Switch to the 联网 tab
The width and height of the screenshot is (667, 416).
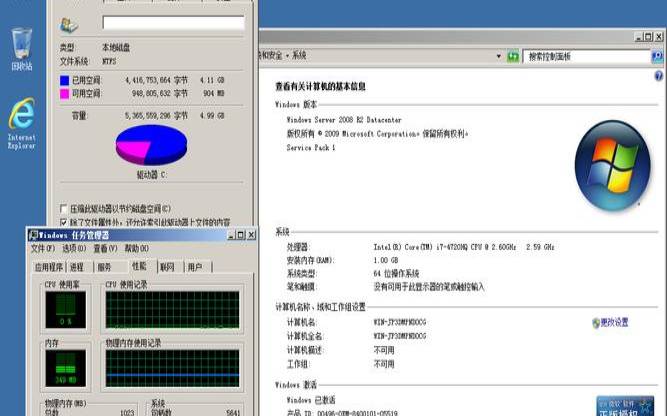[x=168, y=267]
